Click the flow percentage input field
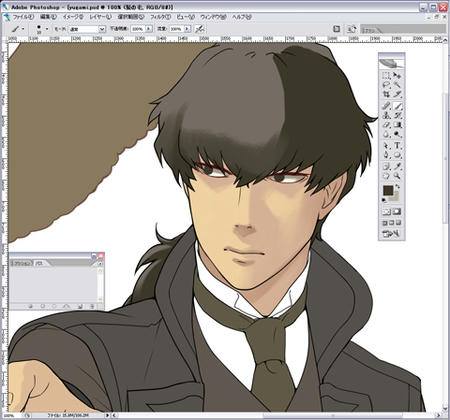The height and width of the screenshot is (420, 450). pyautogui.click(x=176, y=29)
